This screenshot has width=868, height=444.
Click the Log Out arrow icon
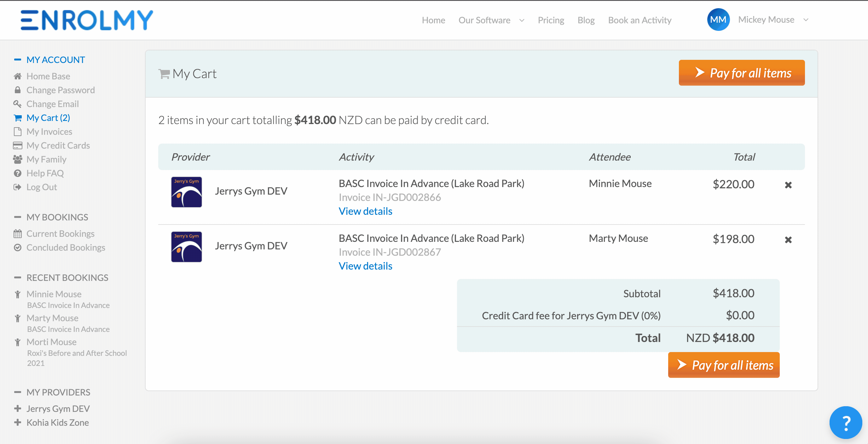[x=18, y=187]
